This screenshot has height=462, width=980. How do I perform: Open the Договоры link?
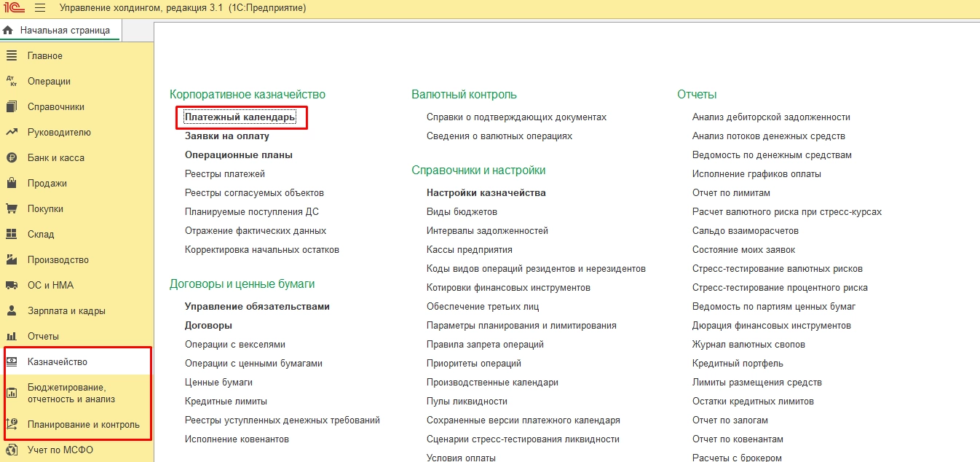[208, 326]
